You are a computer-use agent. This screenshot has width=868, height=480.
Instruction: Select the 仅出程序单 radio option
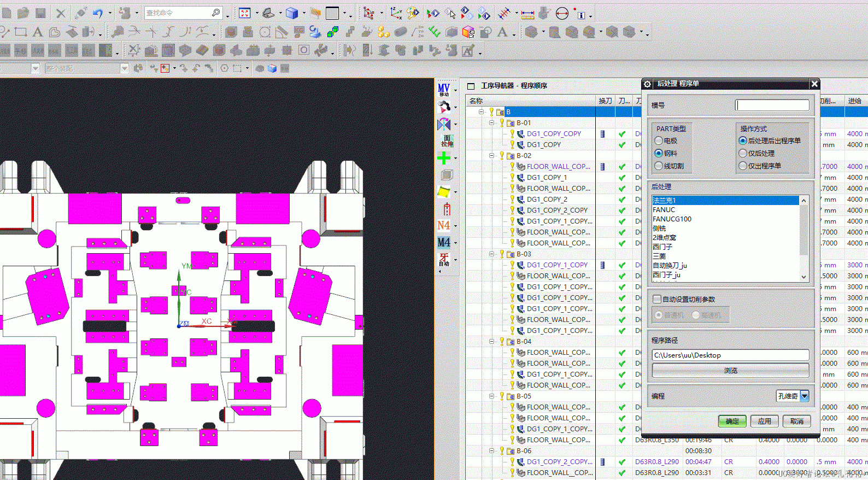pos(743,166)
